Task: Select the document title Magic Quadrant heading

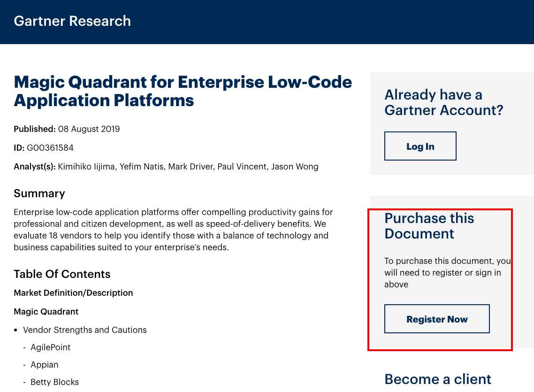Action: tap(183, 91)
